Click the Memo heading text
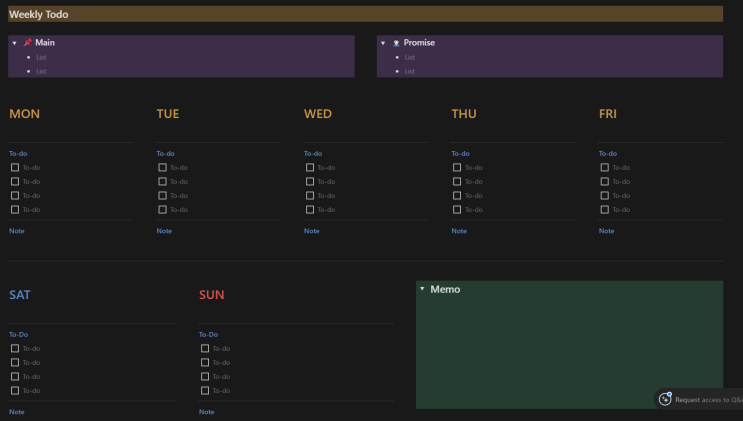This screenshot has height=421, width=743. (445, 289)
